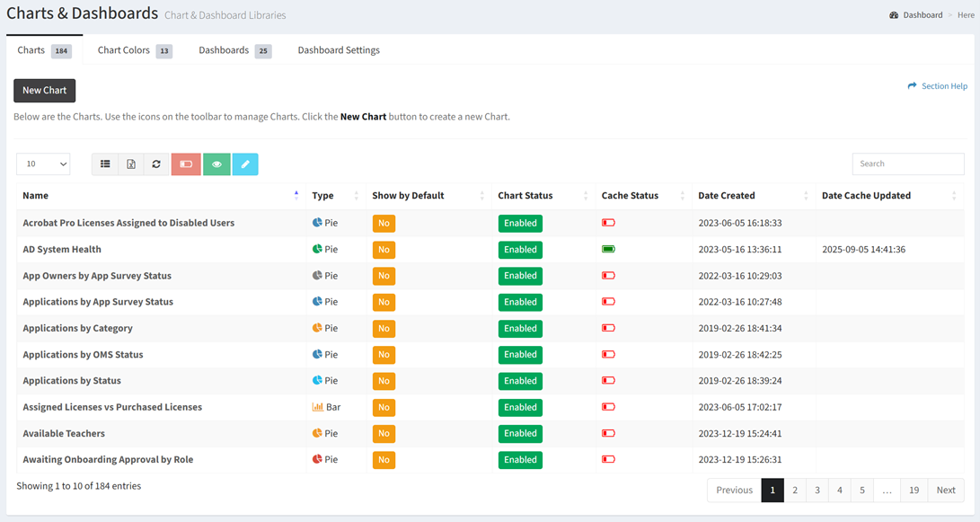Toggle Show by Default No for Applications by Category

tap(384, 328)
